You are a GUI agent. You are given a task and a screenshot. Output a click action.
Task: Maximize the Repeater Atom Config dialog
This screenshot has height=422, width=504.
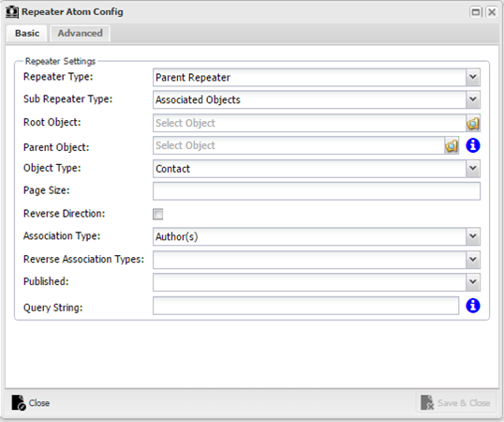click(x=475, y=12)
